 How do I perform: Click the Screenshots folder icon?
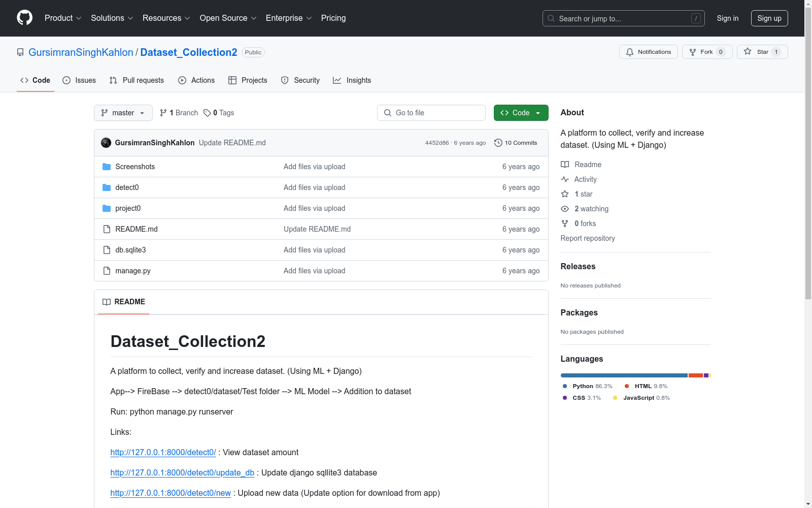pos(107,167)
